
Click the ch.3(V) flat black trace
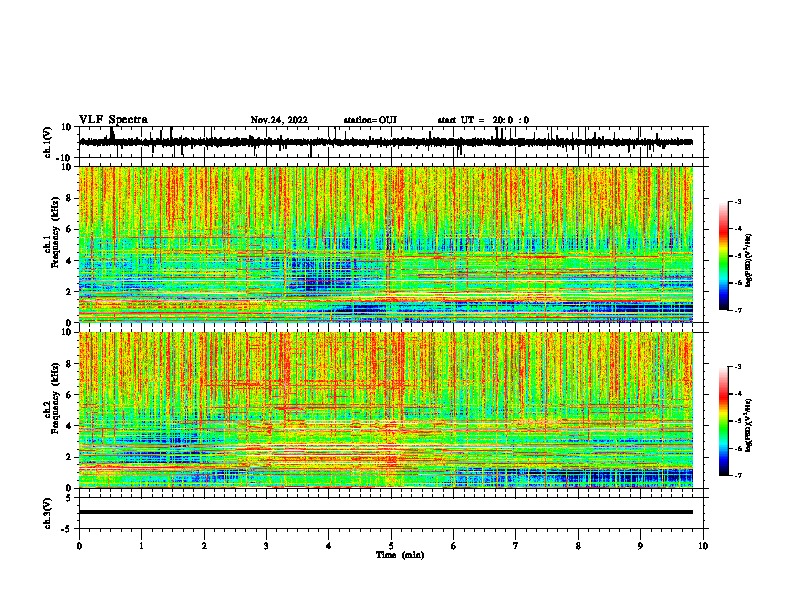point(386,512)
